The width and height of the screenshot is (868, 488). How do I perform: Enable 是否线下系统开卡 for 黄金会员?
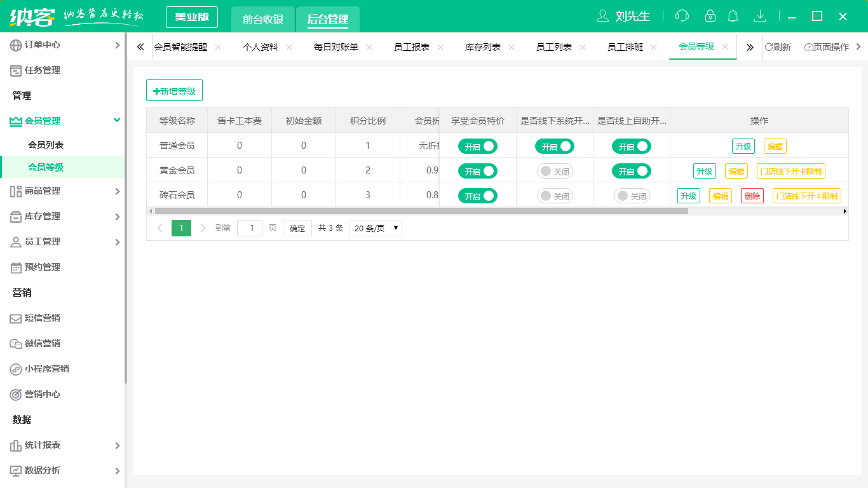click(554, 171)
